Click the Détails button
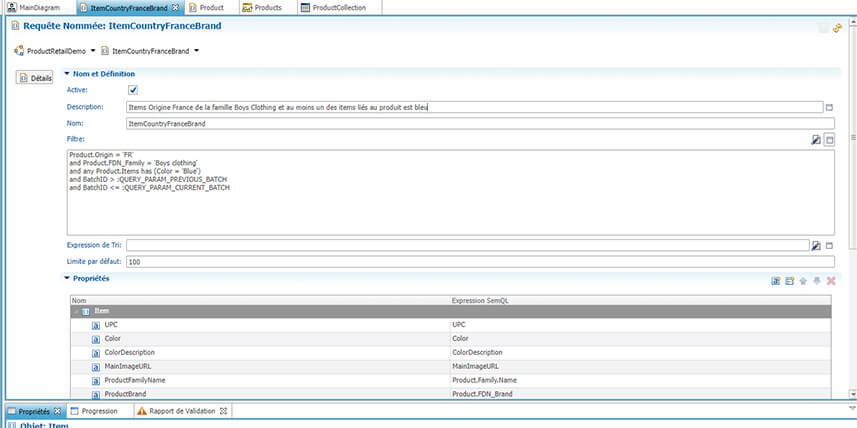This screenshot has width=857, height=428. pyautogui.click(x=35, y=77)
